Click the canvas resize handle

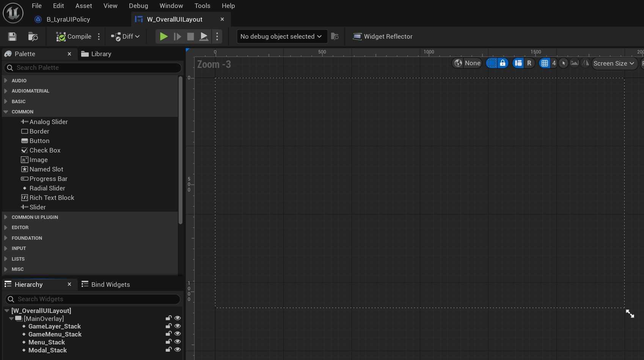(x=630, y=314)
